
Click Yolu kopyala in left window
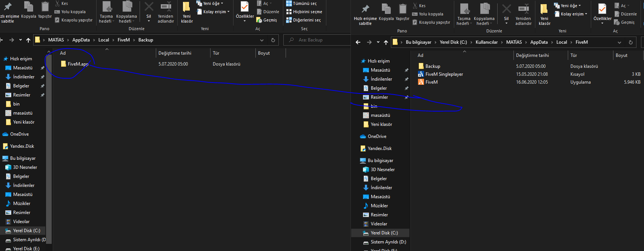click(x=70, y=12)
